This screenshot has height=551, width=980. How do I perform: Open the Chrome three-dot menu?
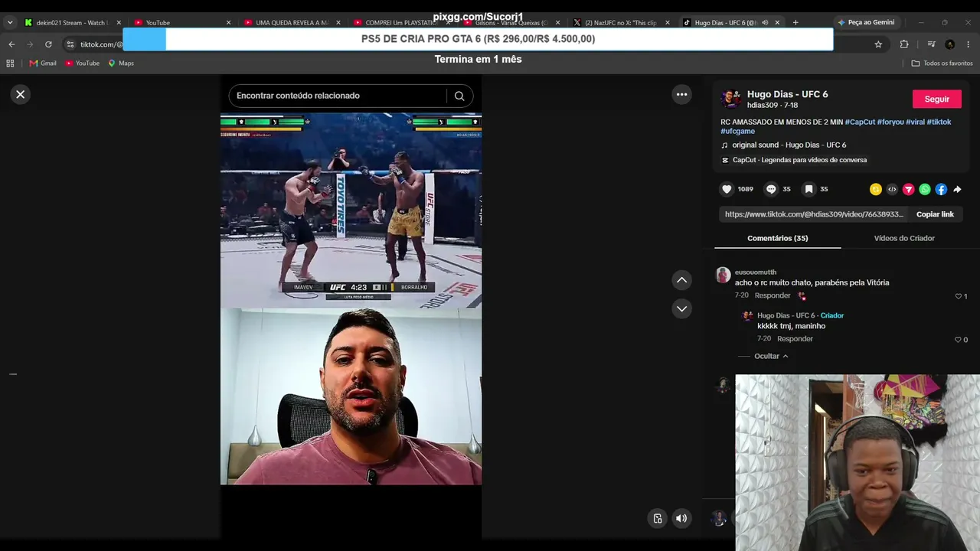pos(969,44)
